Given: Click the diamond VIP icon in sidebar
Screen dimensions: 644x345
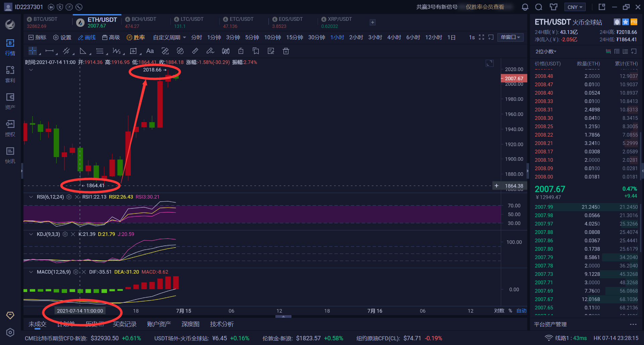Looking at the screenshot, I should [10, 315].
